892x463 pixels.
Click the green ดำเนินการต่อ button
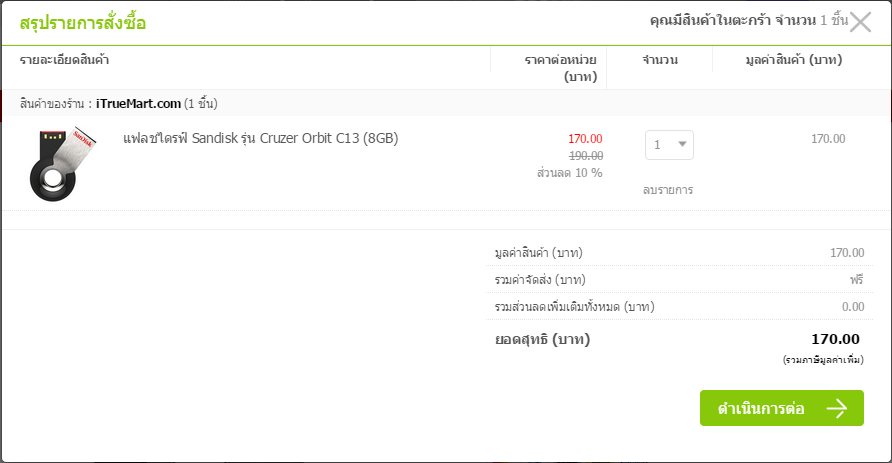pyautogui.click(x=782, y=408)
